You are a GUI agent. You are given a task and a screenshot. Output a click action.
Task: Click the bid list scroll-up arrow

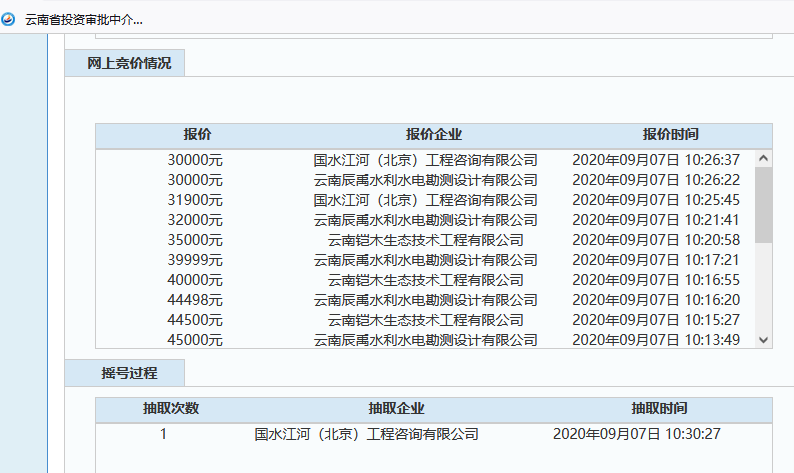click(x=764, y=159)
